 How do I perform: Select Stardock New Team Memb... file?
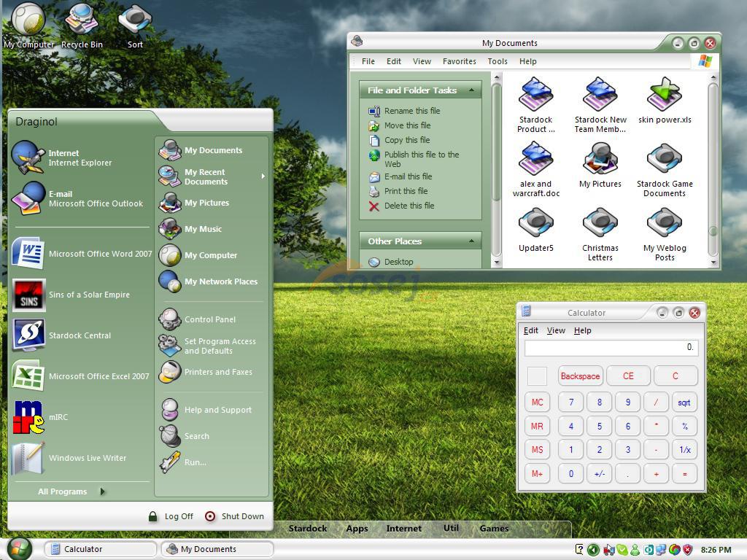[600, 105]
